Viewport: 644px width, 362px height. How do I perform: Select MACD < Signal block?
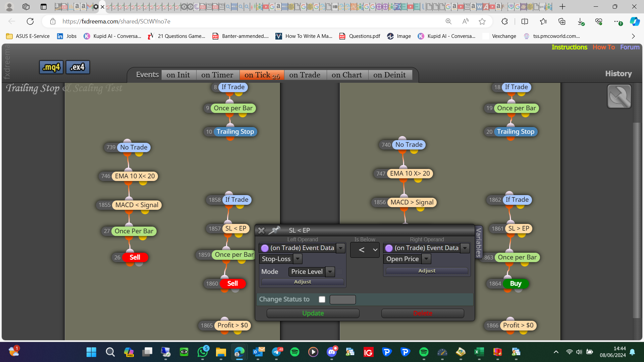tap(137, 205)
